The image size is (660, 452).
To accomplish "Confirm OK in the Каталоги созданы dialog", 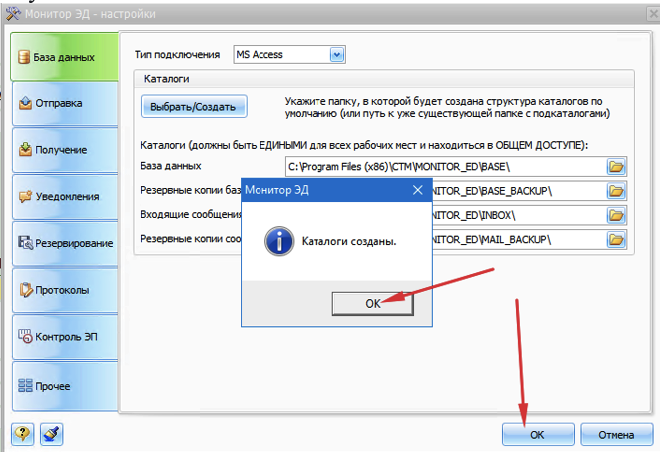I will click(x=373, y=303).
